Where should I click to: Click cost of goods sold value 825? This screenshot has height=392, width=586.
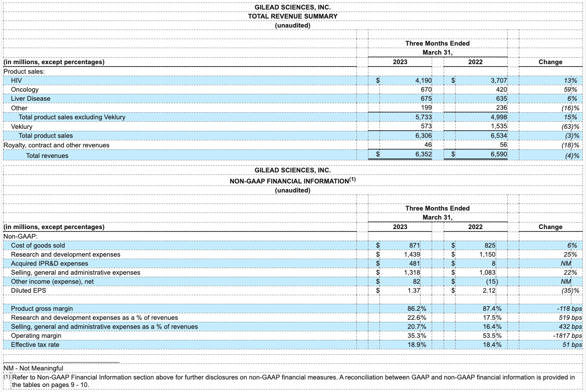490,246
